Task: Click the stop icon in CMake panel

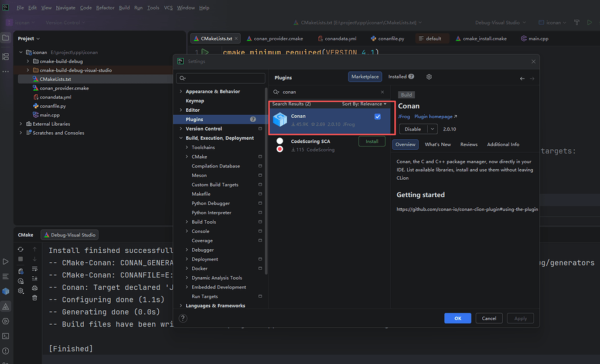Action: [x=21, y=259]
